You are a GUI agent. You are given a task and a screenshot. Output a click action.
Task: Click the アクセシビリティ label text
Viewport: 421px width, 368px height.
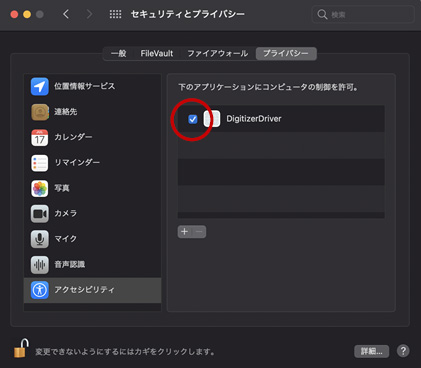[x=84, y=290]
